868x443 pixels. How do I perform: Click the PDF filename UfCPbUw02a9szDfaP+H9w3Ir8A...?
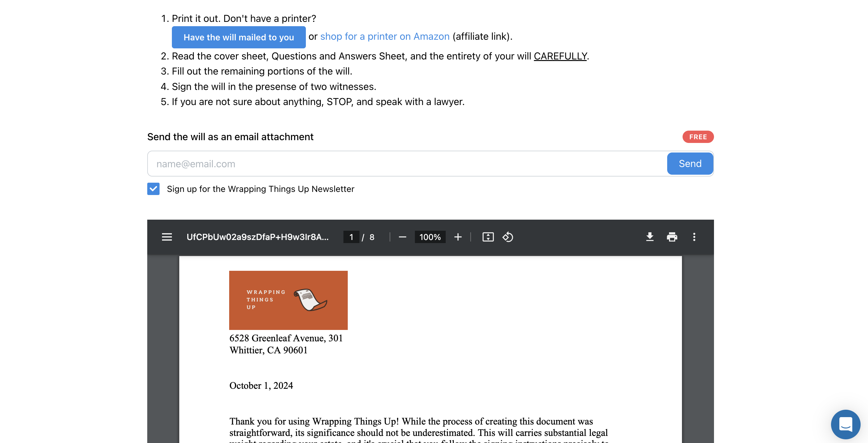258,237
